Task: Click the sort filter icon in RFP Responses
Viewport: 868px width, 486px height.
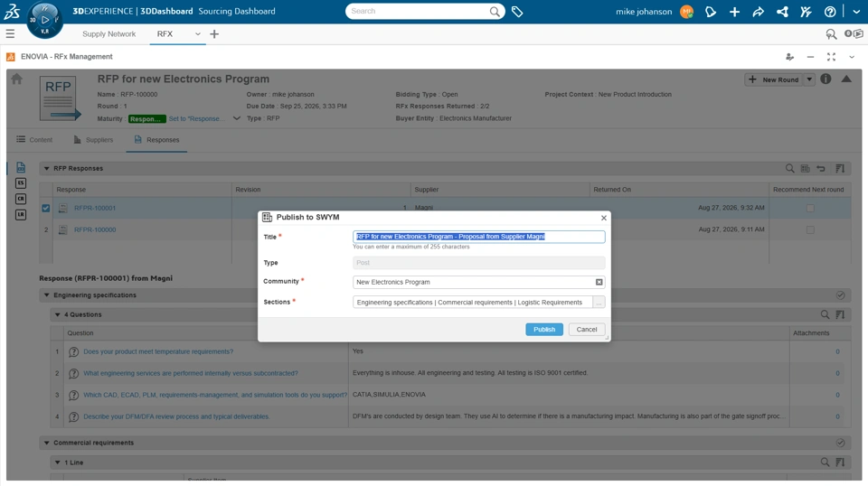Action: [x=840, y=169]
